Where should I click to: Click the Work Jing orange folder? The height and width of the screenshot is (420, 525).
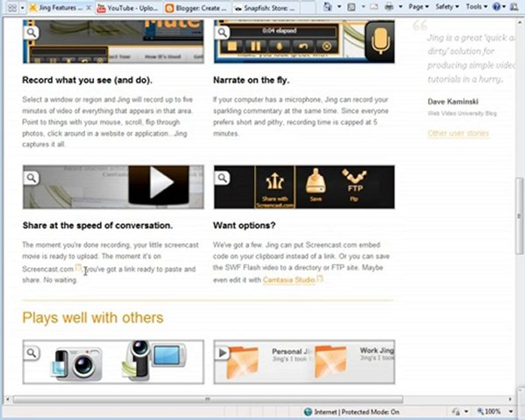click(331, 362)
